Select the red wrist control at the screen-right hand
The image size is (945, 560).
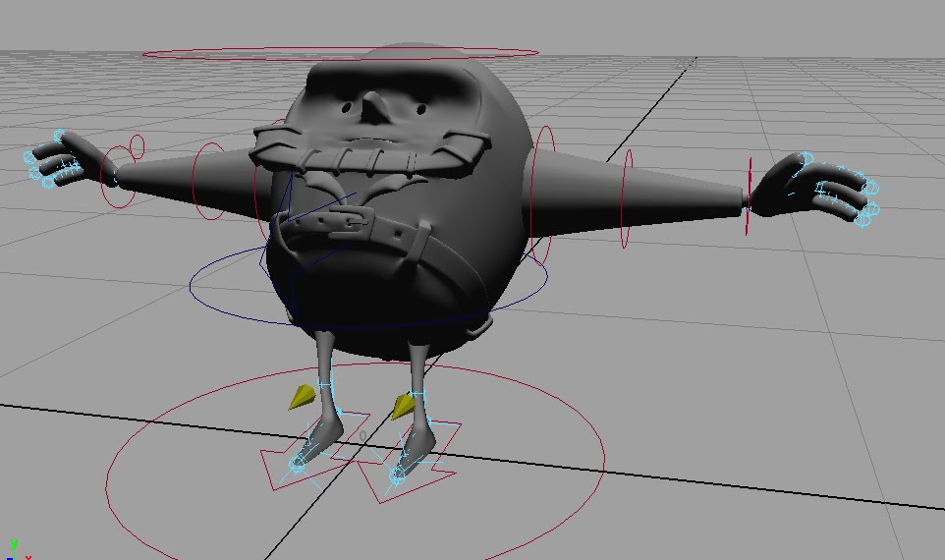[749, 196]
